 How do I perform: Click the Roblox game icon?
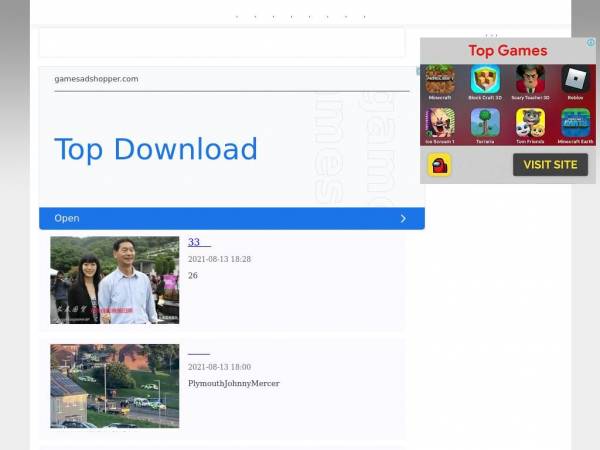click(x=575, y=79)
